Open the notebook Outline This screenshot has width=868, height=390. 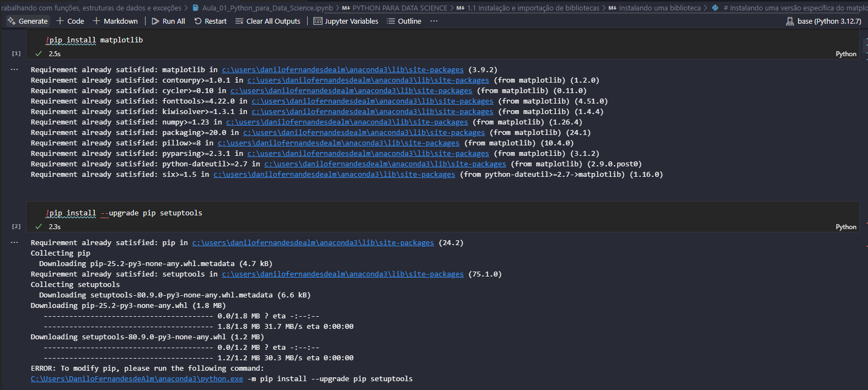click(404, 21)
